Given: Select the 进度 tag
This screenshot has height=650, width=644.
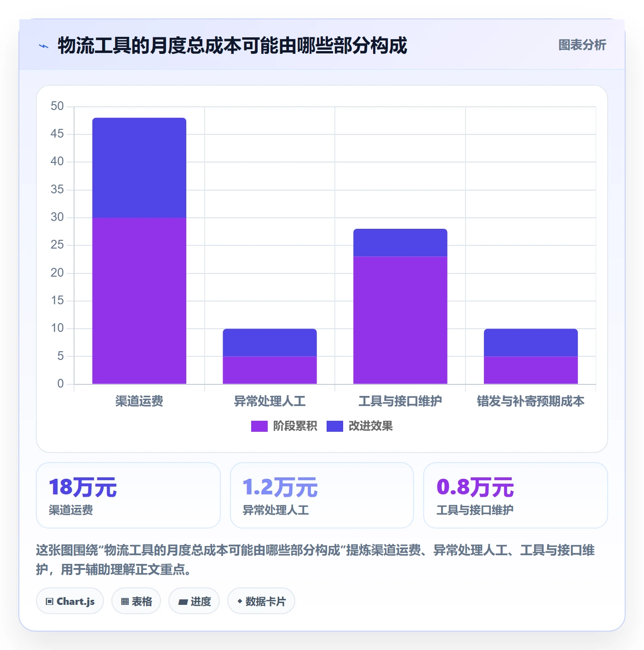Looking at the screenshot, I should coord(194,601).
